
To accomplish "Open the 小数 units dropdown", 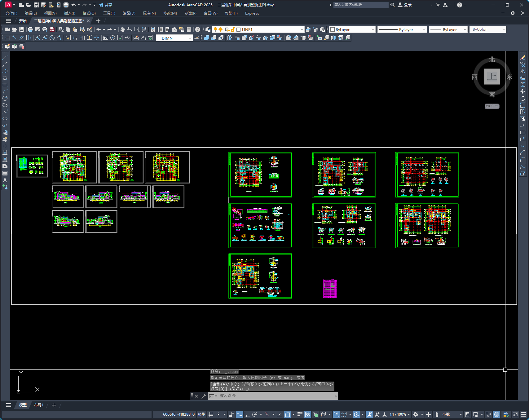I will tap(452, 414).
